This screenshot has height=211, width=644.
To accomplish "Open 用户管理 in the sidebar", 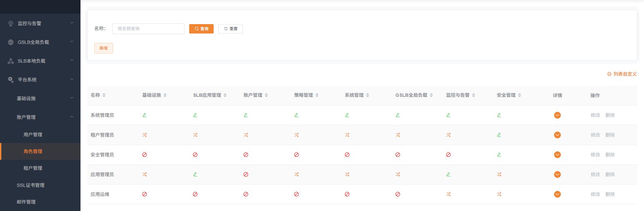I will point(33,135).
